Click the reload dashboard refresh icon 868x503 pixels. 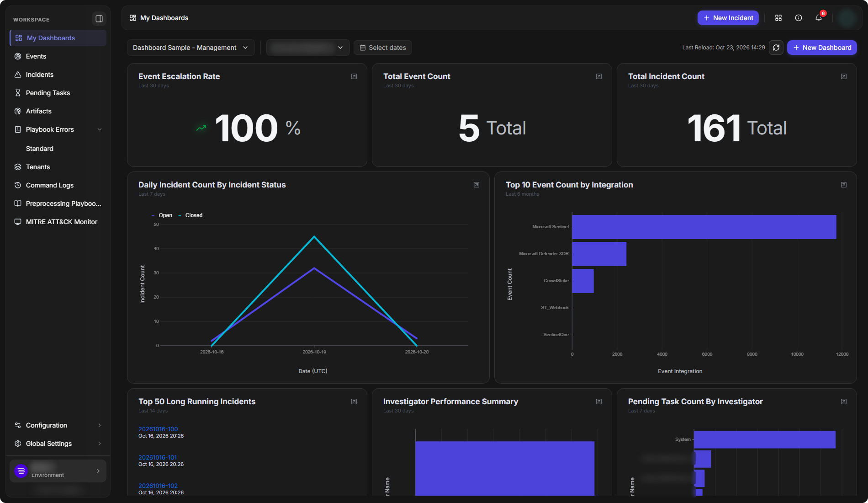[x=776, y=48]
